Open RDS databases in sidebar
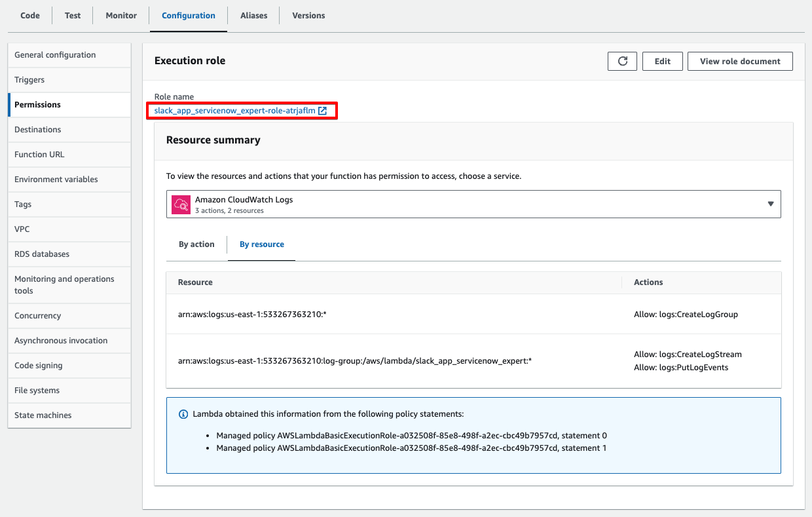The width and height of the screenshot is (812, 517). pyautogui.click(x=69, y=254)
